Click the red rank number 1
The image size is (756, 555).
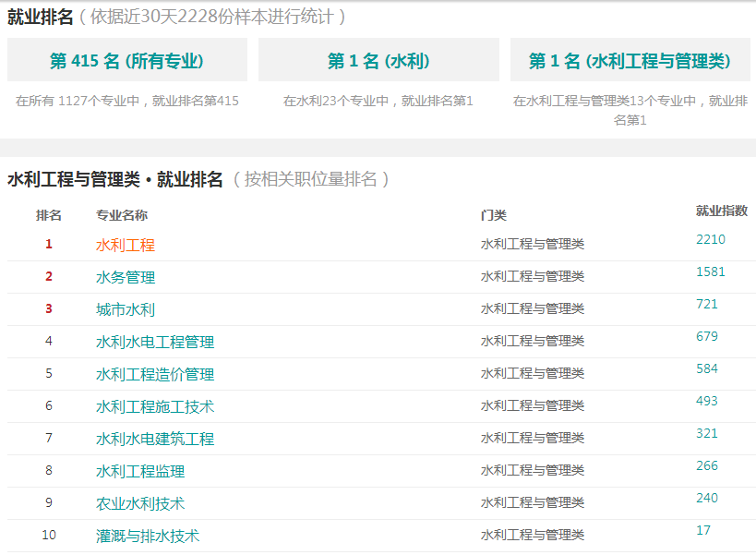49,244
